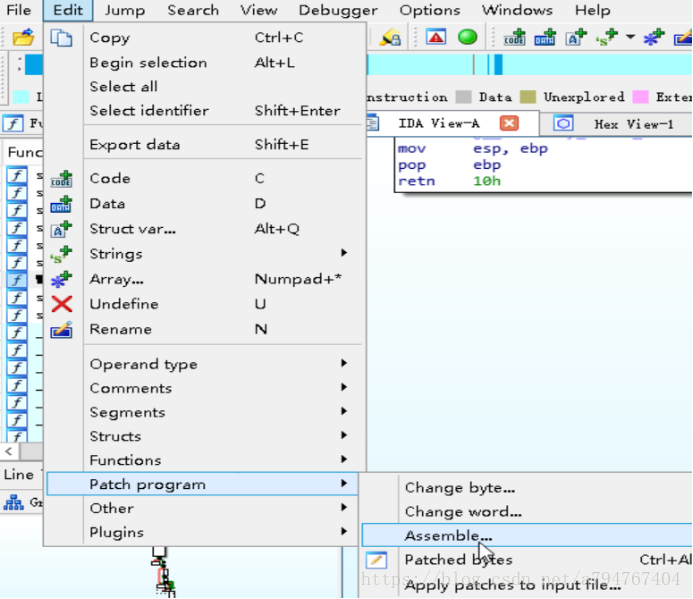Switch to the Hex View-1 tab

pyautogui.click(x=633, y=124)
